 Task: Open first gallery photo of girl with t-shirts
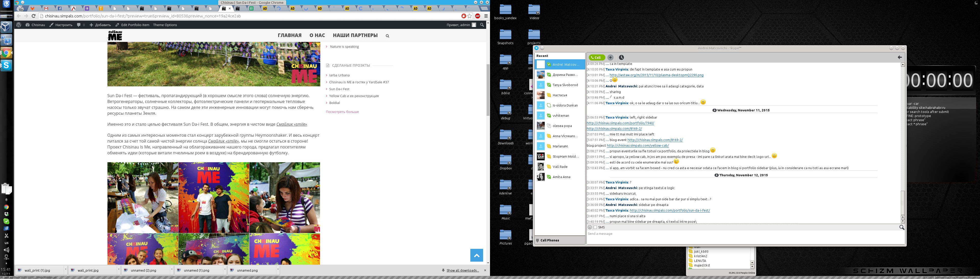click(x=143, y=197)
